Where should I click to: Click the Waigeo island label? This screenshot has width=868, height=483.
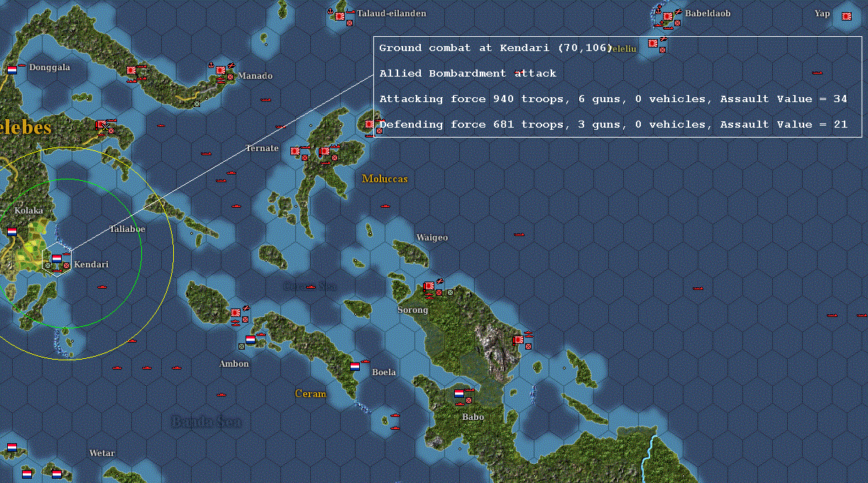point(432,238)
